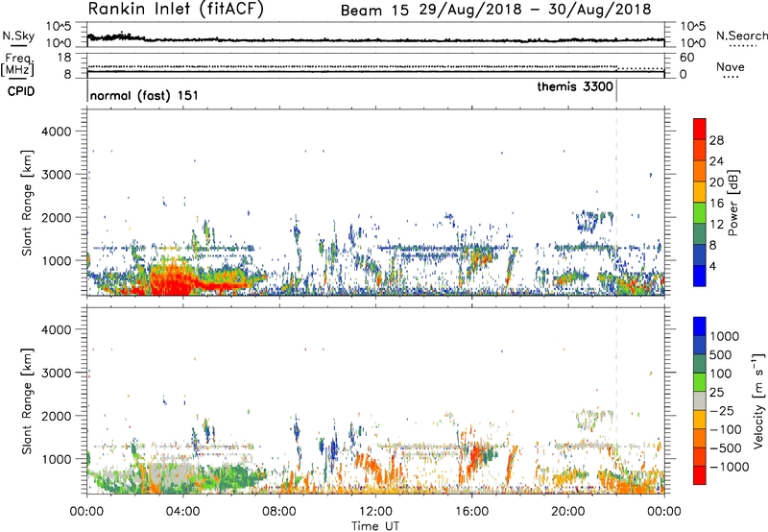This screenshot has width=768, height=532.
Task: Click the '28' tick on Power colorbar
Action: (x=716, y=140)
